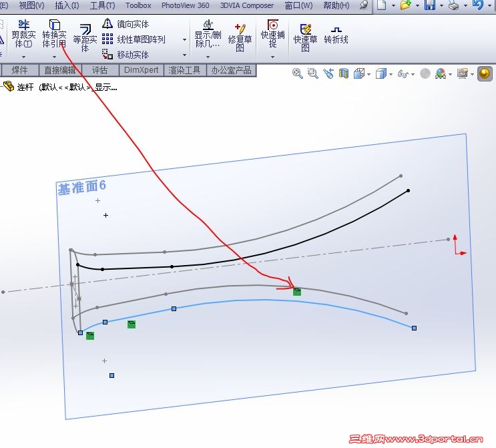The width and height of the screenshot is (496, 448).
Task: Expand dropdown arrow next to New document
Action: [x=393, y=6]
